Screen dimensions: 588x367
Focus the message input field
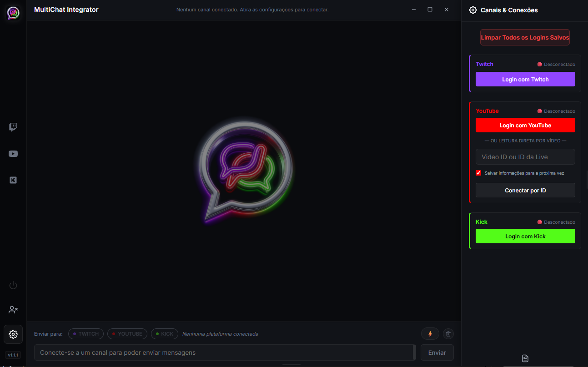point(225,352)
